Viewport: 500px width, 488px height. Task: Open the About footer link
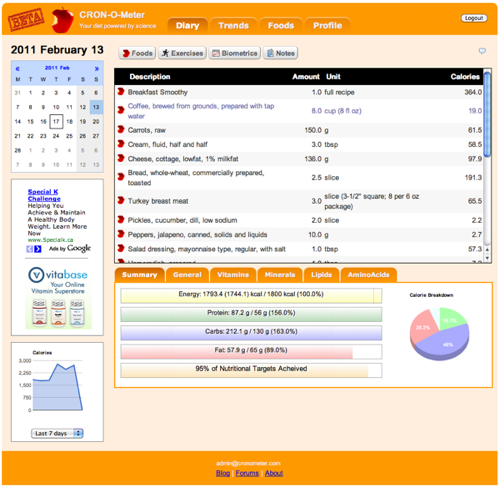[x=274, y=473]
